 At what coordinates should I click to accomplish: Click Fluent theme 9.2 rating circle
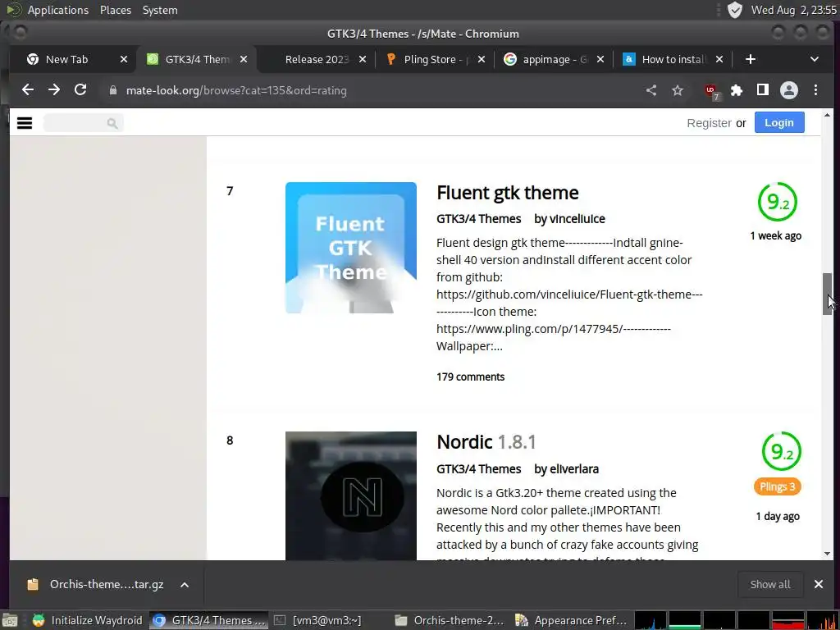pyautogui.click(x=778, y=202)
